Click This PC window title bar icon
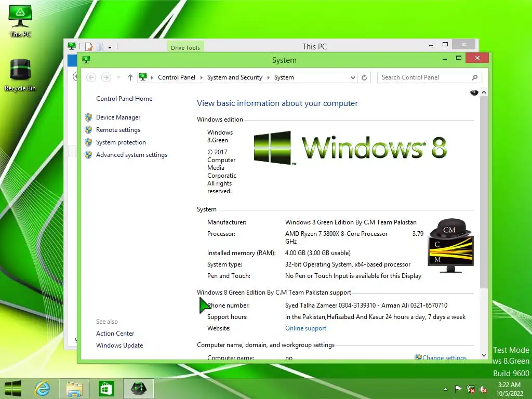The image size is (532, 399). 72,46
